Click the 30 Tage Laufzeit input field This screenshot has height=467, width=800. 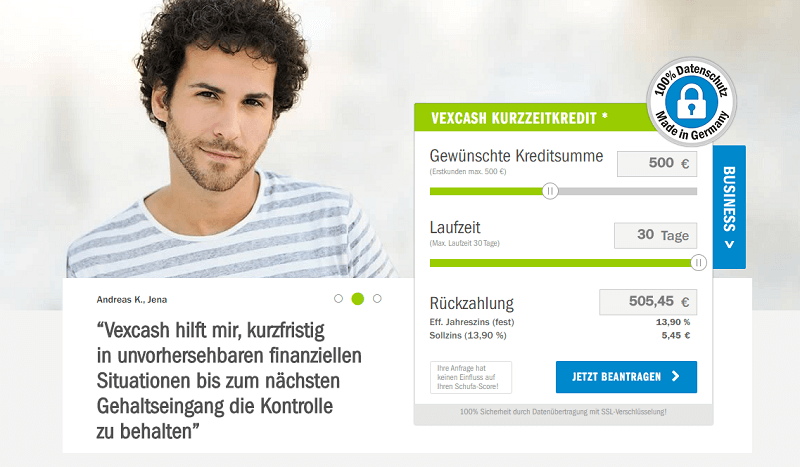click(x=655, y=235)
